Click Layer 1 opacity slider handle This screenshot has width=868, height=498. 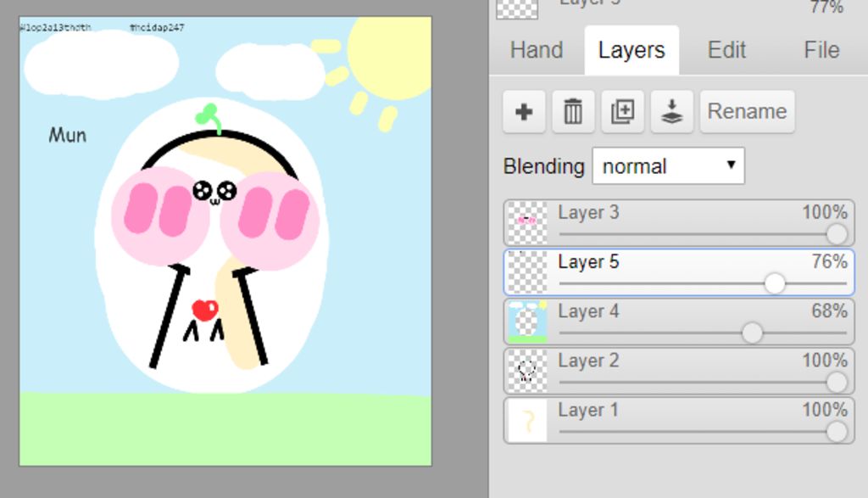click(x=837, y=431)
